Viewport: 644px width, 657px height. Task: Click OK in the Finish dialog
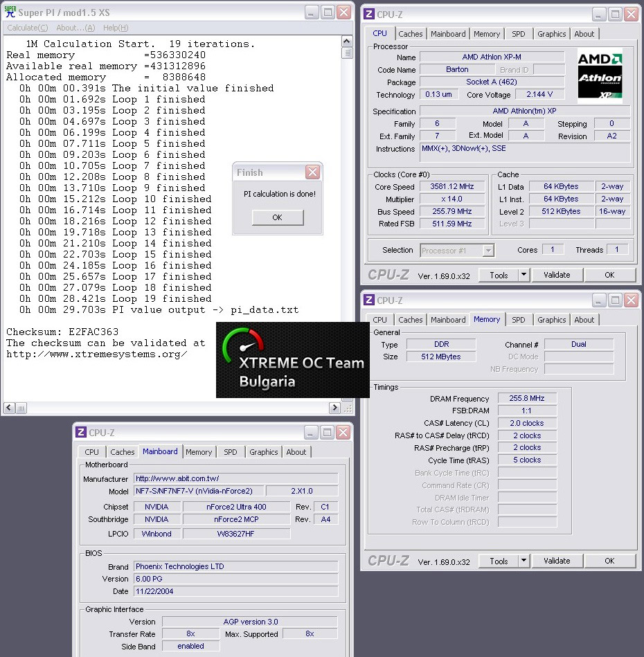coord(278,217)
